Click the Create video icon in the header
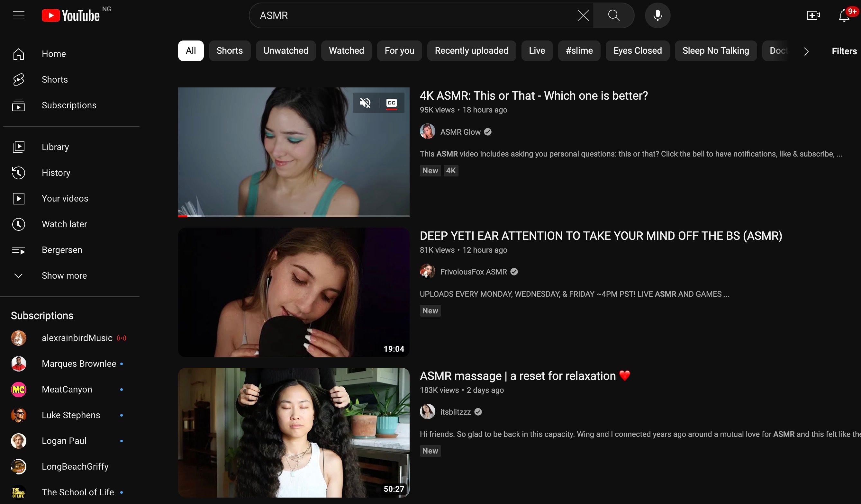The height and width of the screenshot is (504, 861). [813, 15]
